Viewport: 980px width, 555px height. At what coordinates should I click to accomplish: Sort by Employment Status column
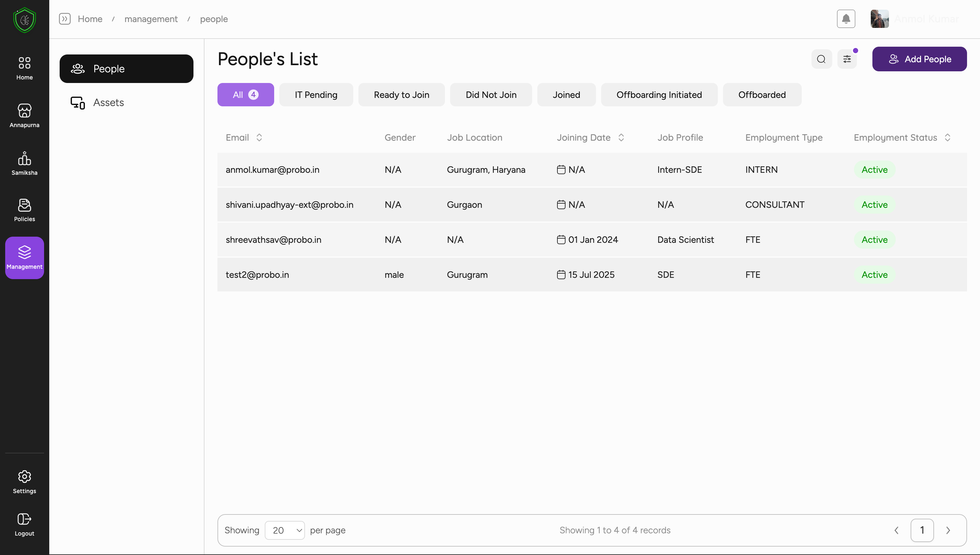point(947,137)
